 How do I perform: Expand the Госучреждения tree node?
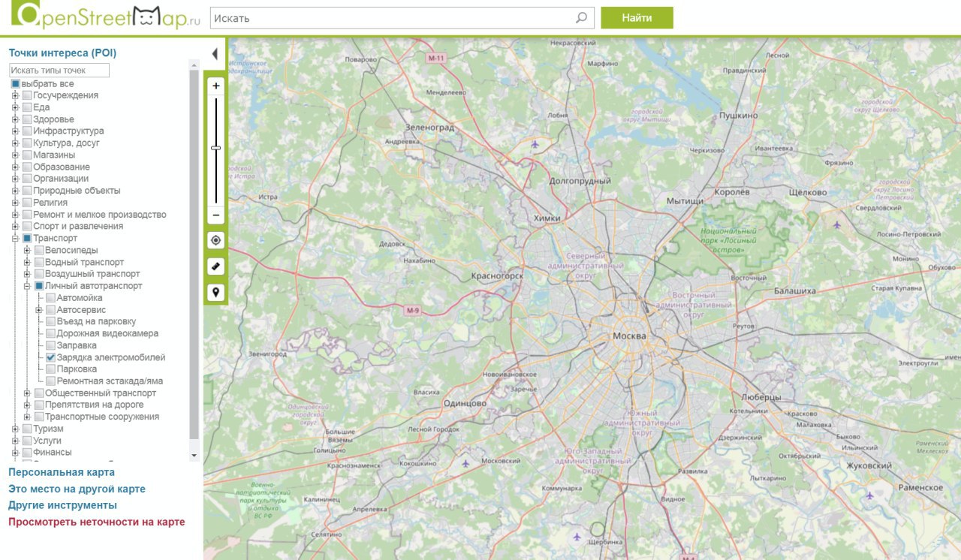click(15, 95)
